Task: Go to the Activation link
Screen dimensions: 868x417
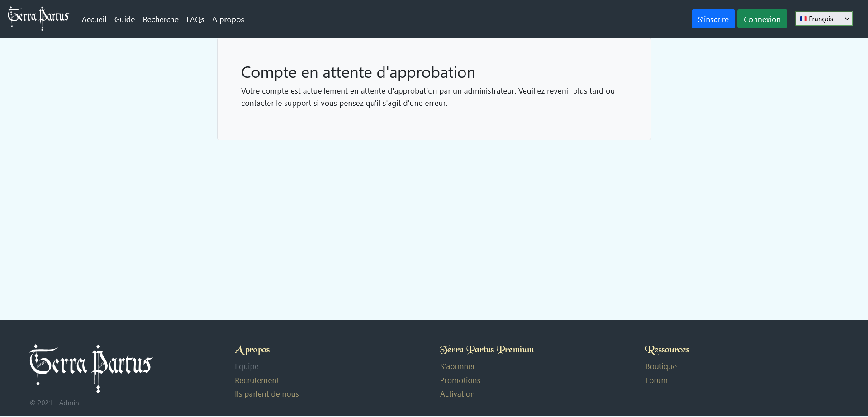Action: pos(457,394)
